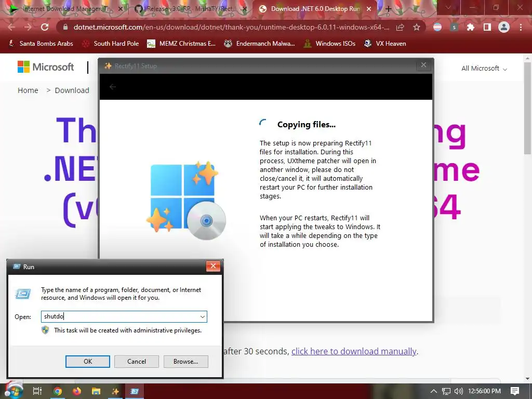Click Download breadcrumb link
Viewport: 532px width, 399px height.
[x=72, y=90]
